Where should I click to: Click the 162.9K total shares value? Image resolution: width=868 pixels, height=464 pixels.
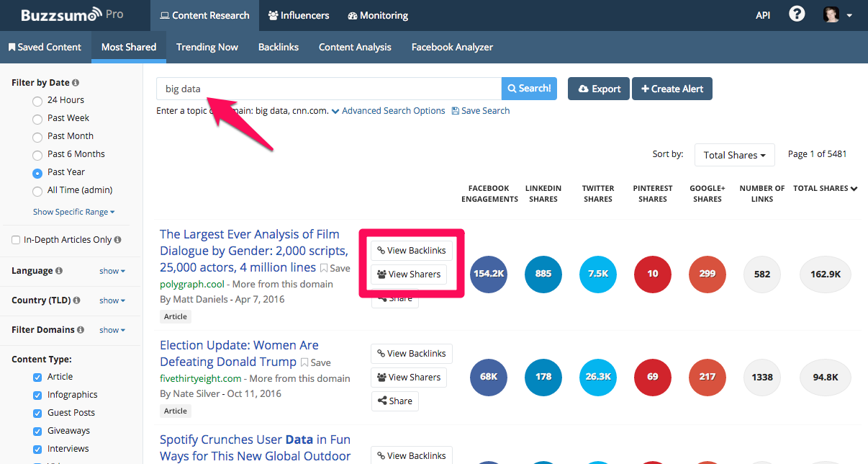[x=826, y=275]
